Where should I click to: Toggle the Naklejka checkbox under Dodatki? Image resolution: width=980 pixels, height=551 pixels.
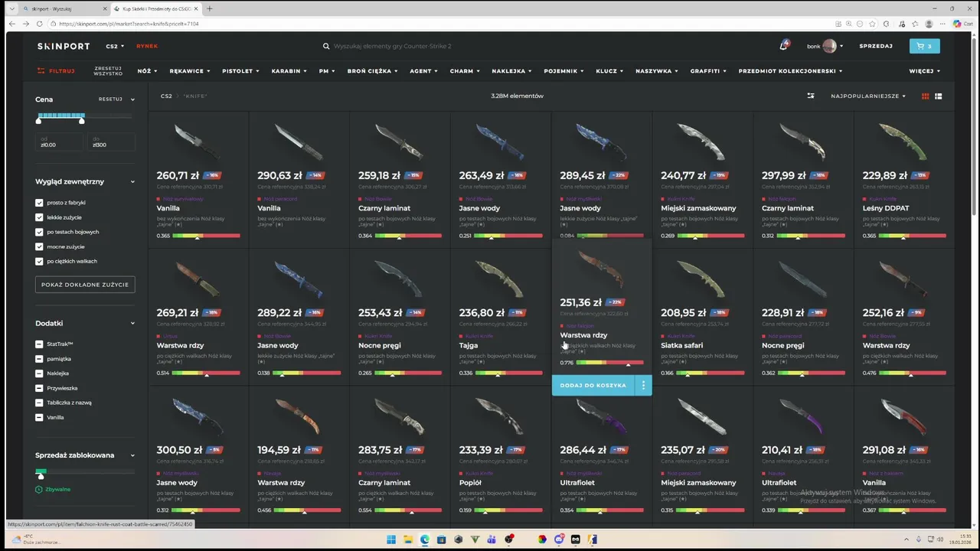[39, 373]
